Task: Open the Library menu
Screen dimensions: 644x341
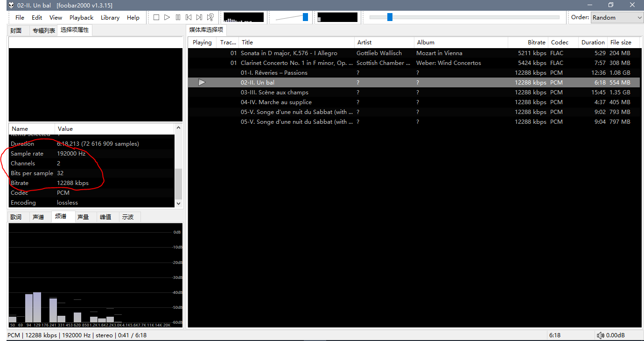Action: 110,17
